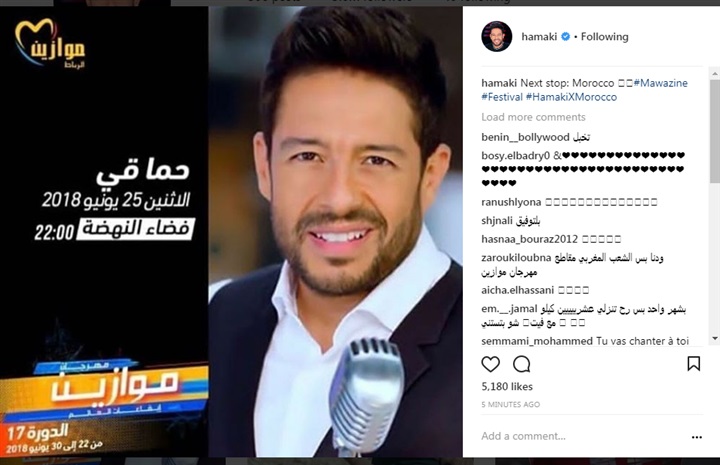Open the #Mawazine hashtag
Image resolution: width=720 pixels, height=465 pixels.
[x=660, y=83]
